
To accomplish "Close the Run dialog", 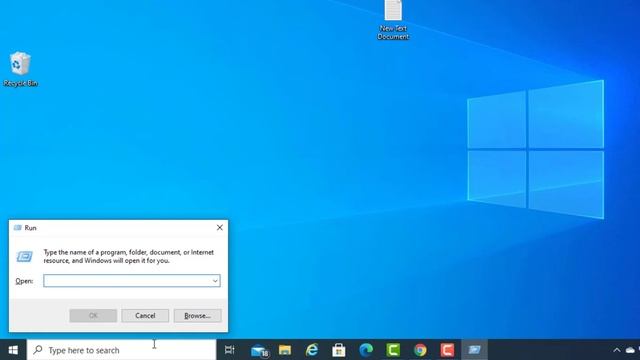I will pos(220,227).
